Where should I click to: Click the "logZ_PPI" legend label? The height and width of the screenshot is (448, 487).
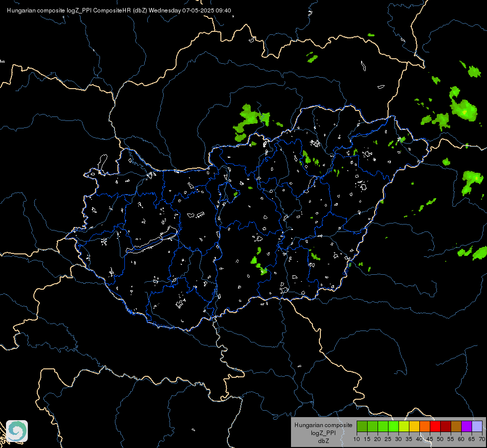(323, 433)
